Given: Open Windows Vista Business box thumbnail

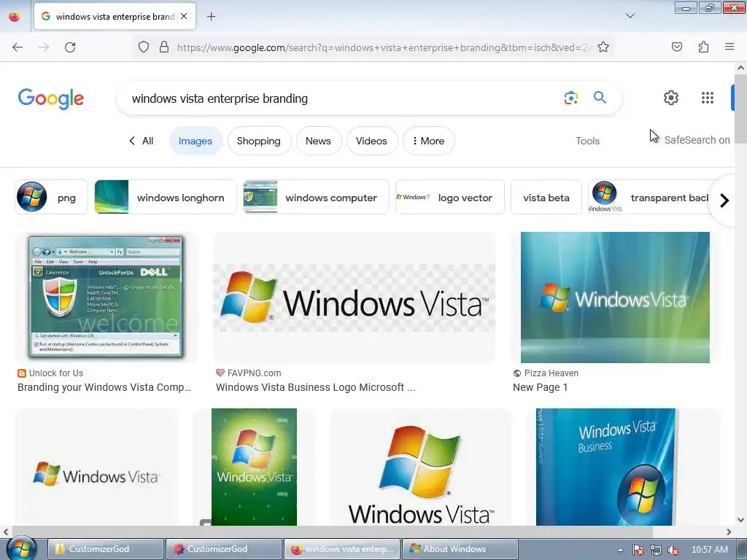Looking at the screenshot, I should click(x=606, y=467).
